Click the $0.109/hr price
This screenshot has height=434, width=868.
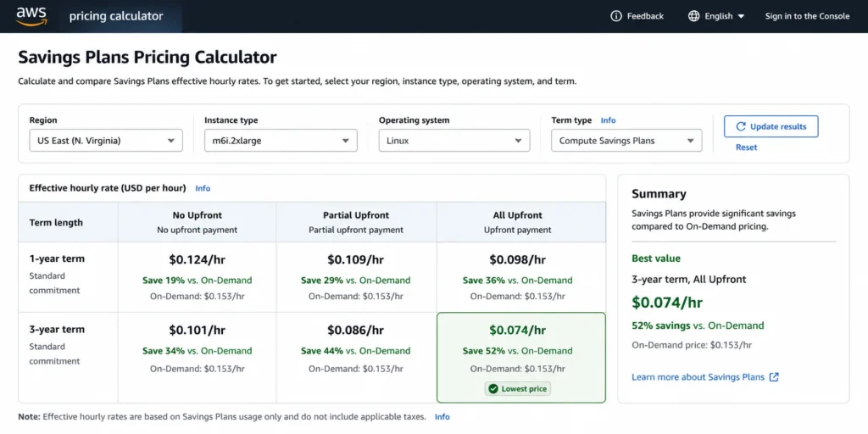click(x=356, y=259)
